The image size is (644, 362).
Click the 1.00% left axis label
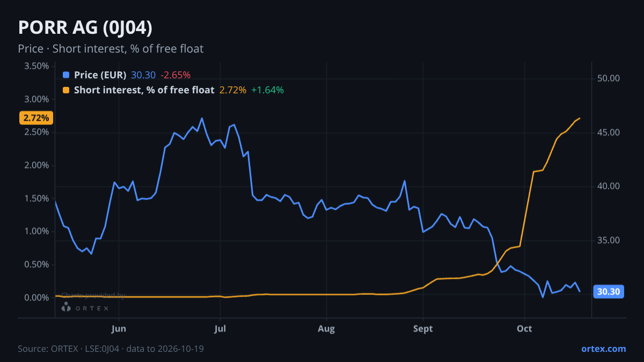(37, 231)
